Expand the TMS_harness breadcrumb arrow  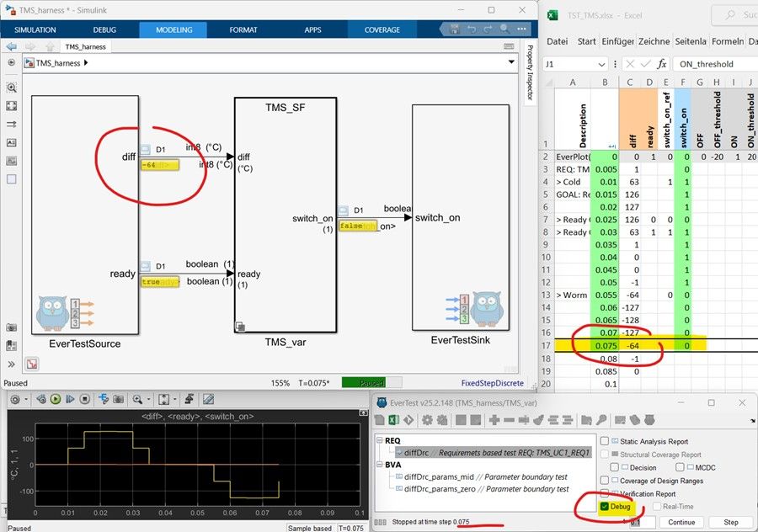pyautogui.click(x=86, y=63)
